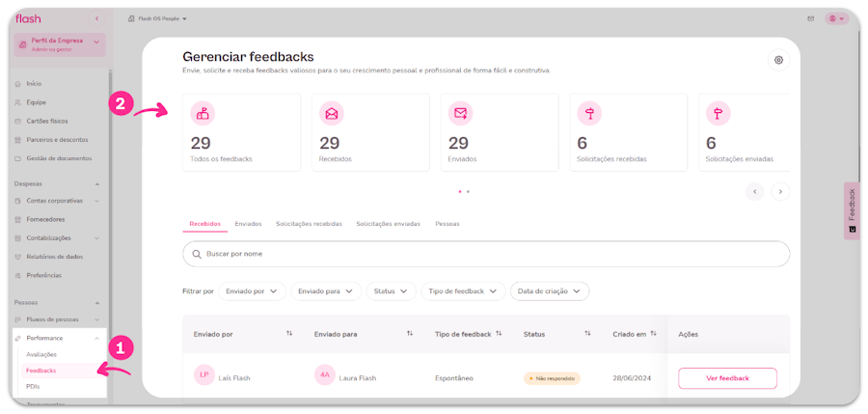This screenshot has height=414, width=868.
Task: Open the Data de criação filter
Action: pyautogui.click(x=550, y=291)
